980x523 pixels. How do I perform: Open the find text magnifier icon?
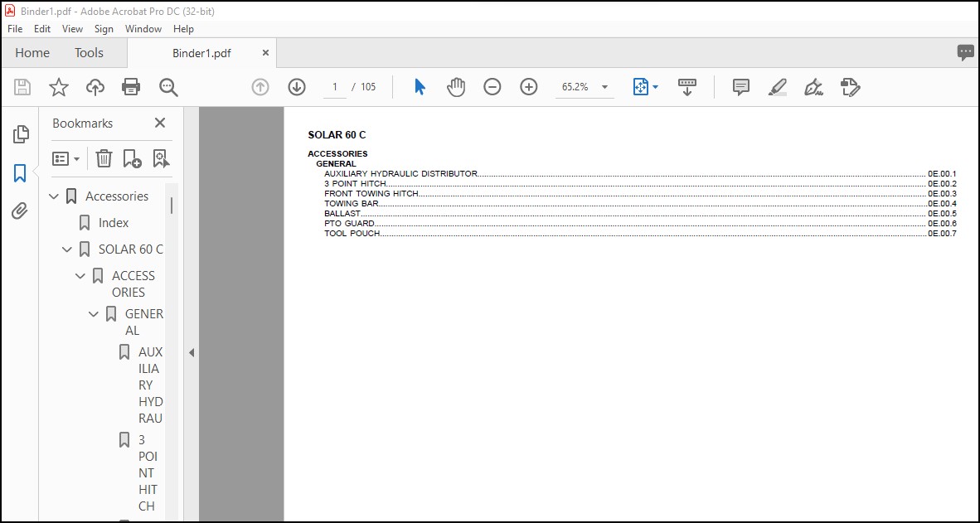click(x=169, y=87)
